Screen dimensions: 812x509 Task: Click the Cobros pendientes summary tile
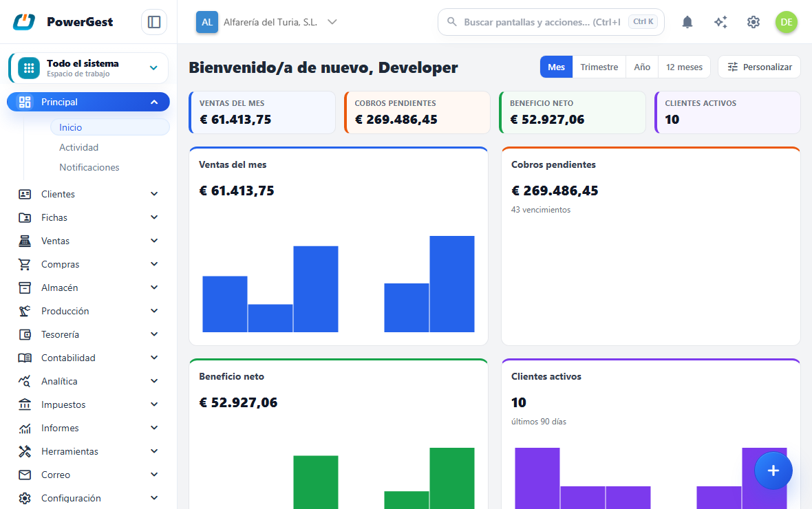(417, 112)
